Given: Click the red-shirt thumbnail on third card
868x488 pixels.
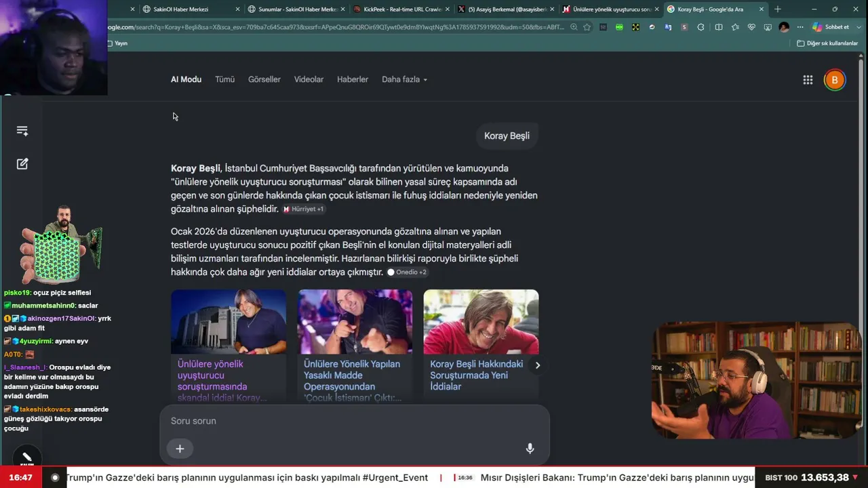Looking at the screenshot, I should (x=481, y=322).
